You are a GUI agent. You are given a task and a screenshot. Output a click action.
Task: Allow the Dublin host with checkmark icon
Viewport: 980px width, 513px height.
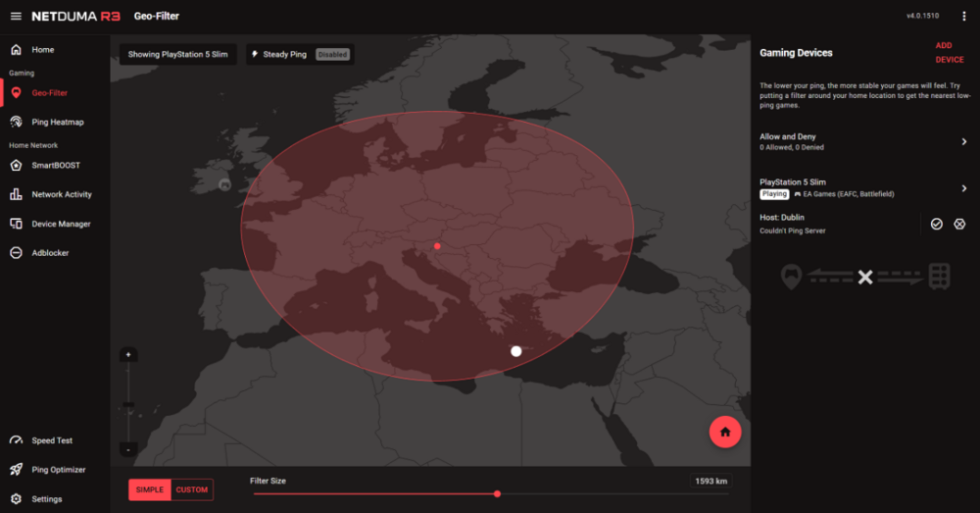pos(936,224)
